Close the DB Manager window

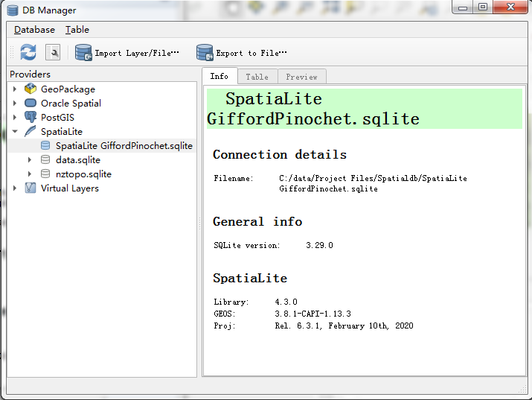point(510,7)
